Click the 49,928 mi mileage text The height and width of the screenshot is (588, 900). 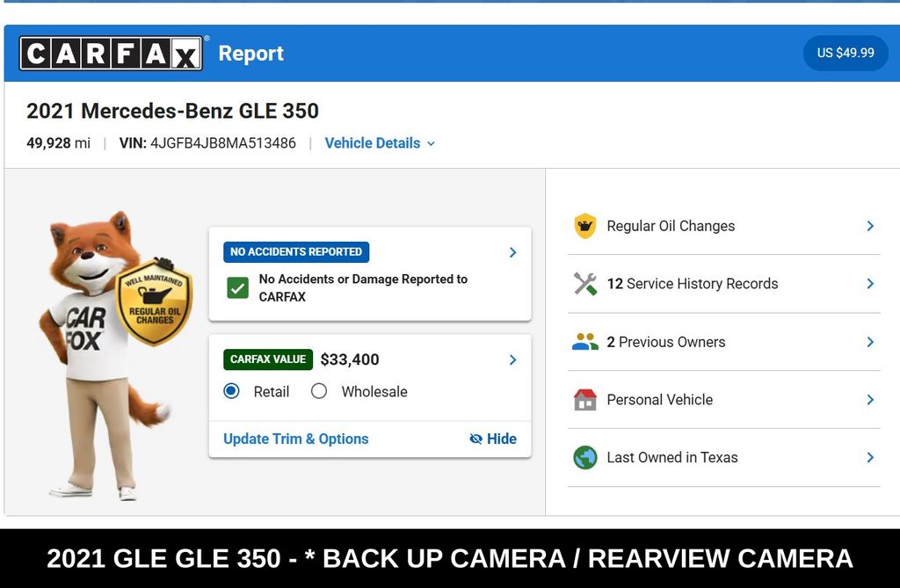point(59,143)
